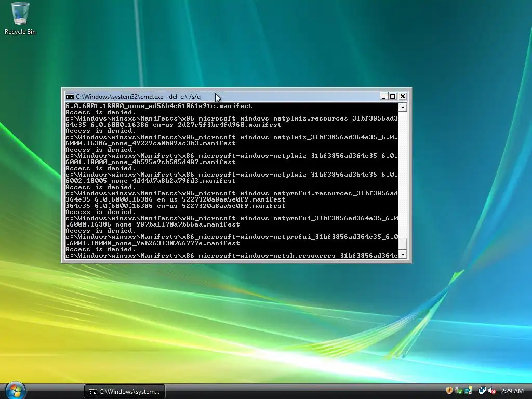The height and width of the screenshot is (399, 532).
Task: Click the path line containing 'netplwiz.resources'
Action: [x=232, y=118]
